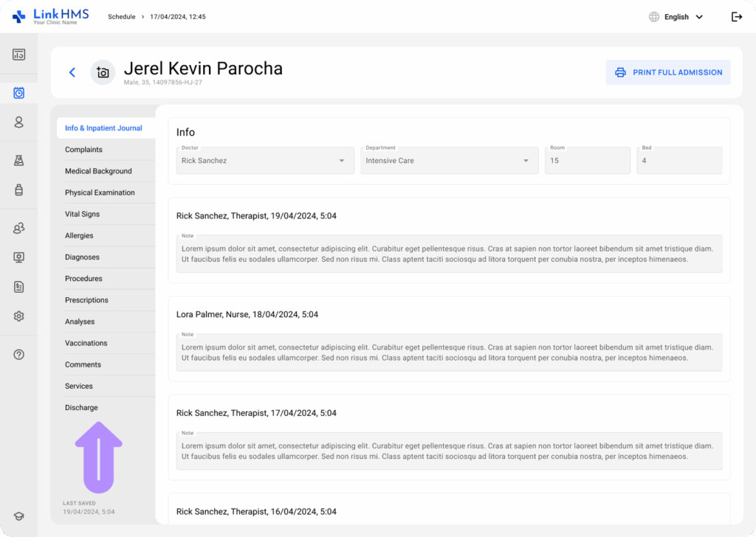Click the Bed field showing 4
The image size is (756, 537).
[679, 160]
